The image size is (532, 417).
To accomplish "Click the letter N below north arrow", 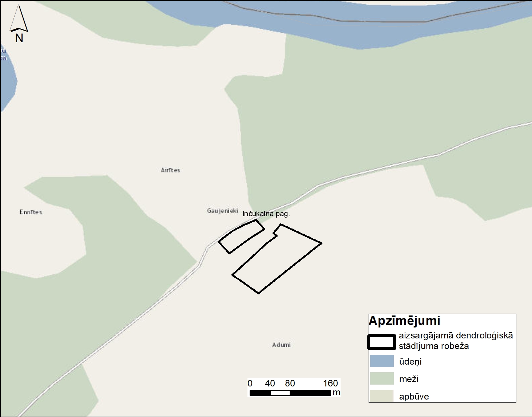I will (x=19, y=38).
